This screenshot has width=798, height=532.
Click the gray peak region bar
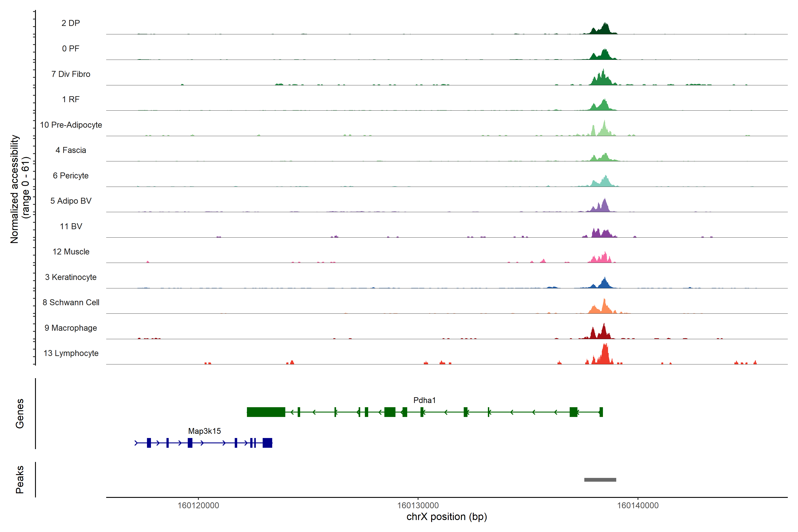600,480
